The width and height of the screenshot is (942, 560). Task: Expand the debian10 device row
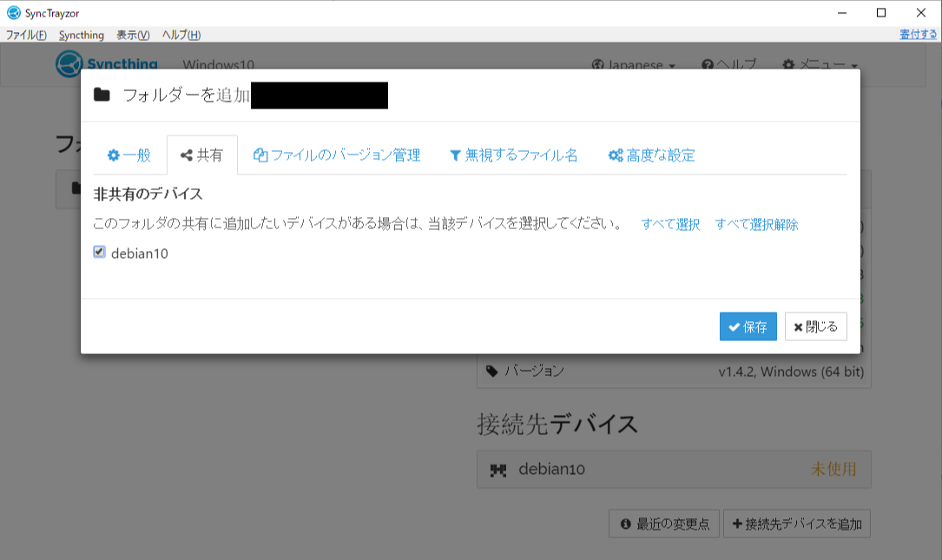[674, 469]
